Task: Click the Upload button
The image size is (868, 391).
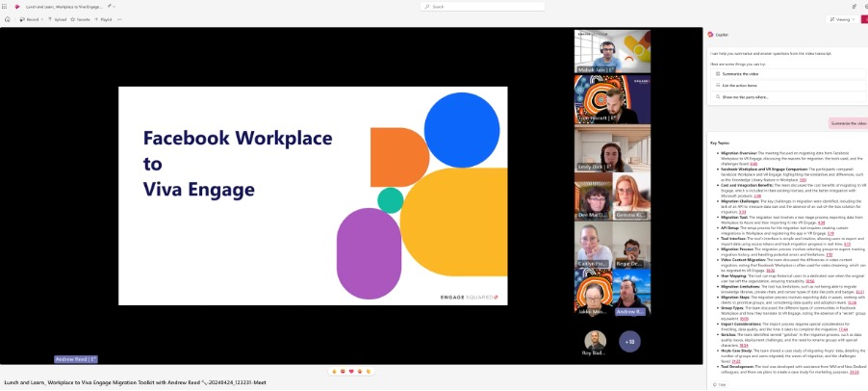Action: click(x=57, y=18)
